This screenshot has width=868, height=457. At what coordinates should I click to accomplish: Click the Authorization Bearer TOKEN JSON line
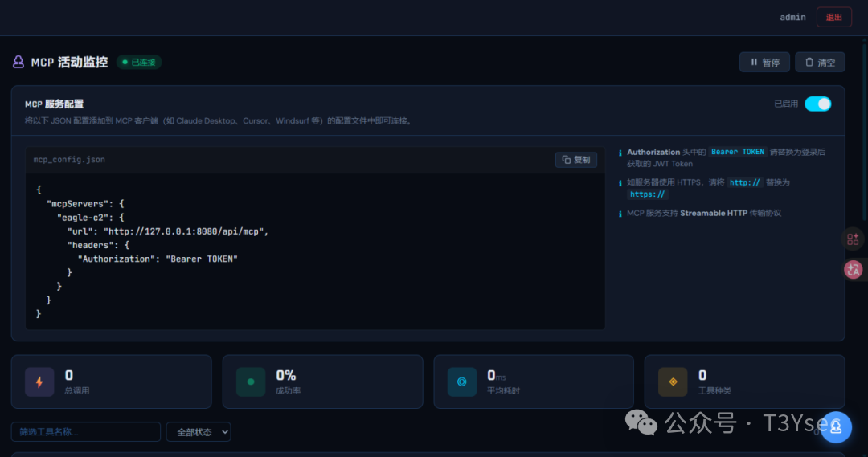click(158, 259)
